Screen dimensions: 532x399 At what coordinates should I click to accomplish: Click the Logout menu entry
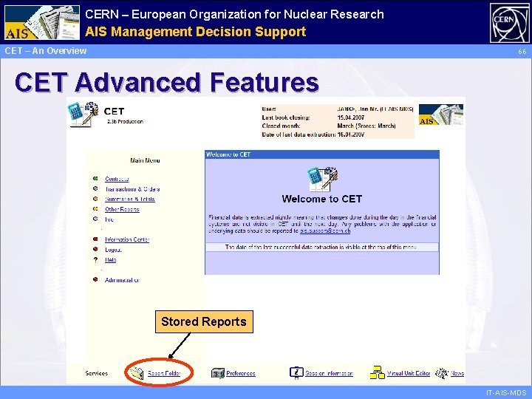click(113, 250)
